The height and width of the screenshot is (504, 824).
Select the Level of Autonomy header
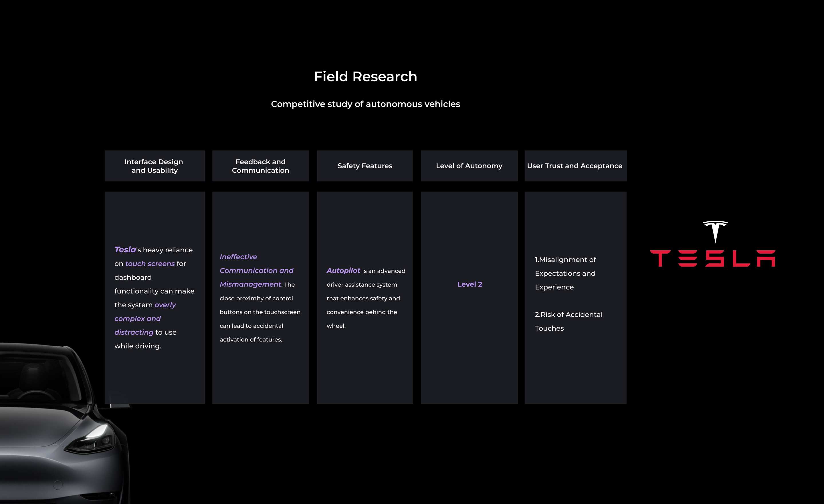(x=469, y=166)
